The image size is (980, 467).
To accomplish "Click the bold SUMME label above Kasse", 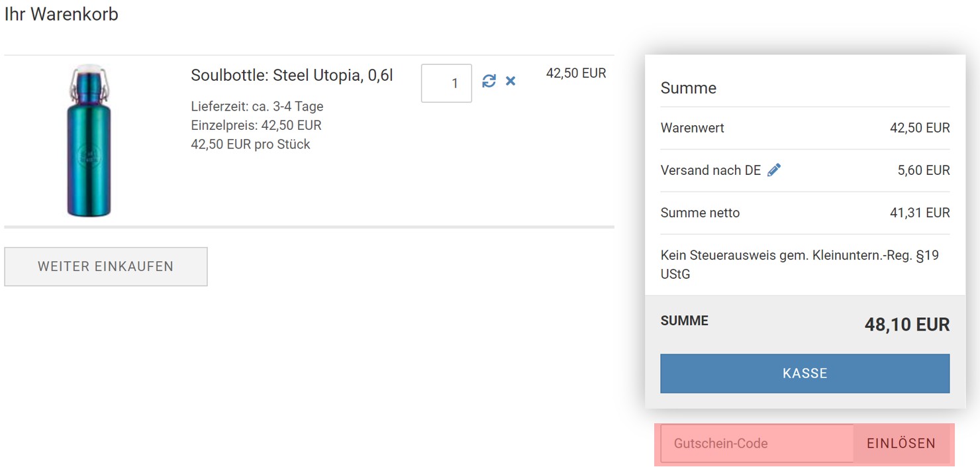I will pos(685,321).
